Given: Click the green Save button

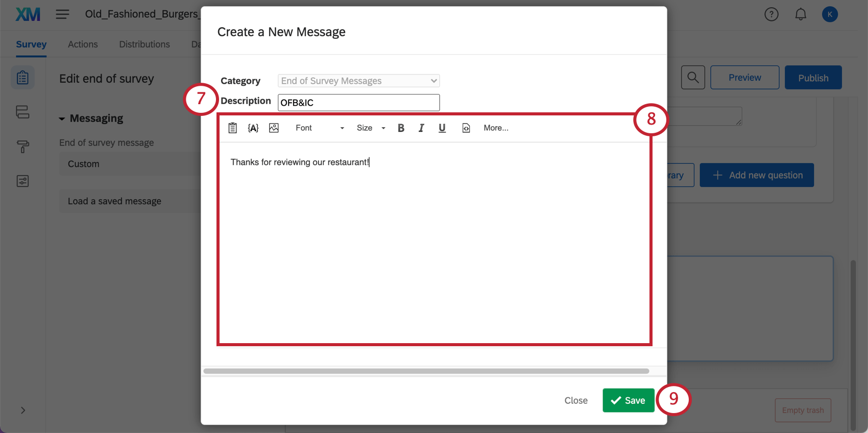Looking at the screenshot, I should pyautogui.click(x=628, y=400).
